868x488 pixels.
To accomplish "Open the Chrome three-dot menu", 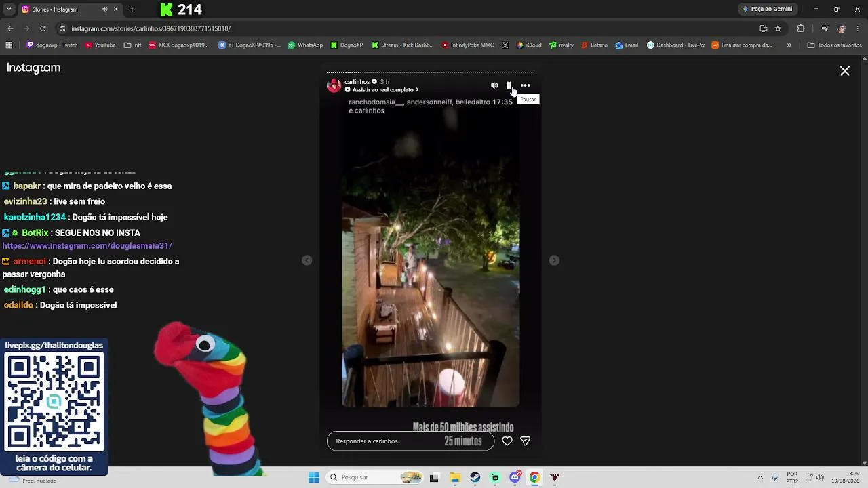I will click(858, 28).
